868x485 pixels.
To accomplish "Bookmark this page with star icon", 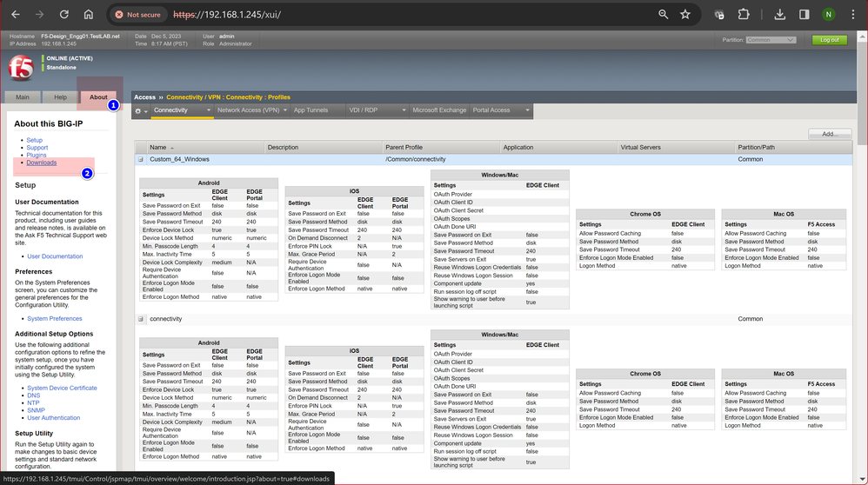I will click(685, 15).
